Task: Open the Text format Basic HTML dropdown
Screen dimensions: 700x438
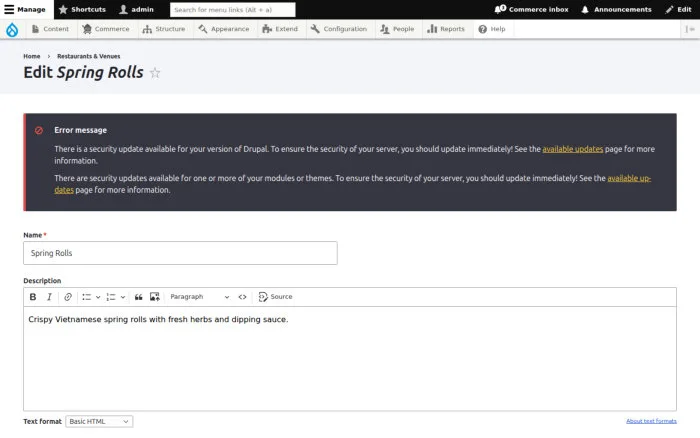Action: point(99,421)
